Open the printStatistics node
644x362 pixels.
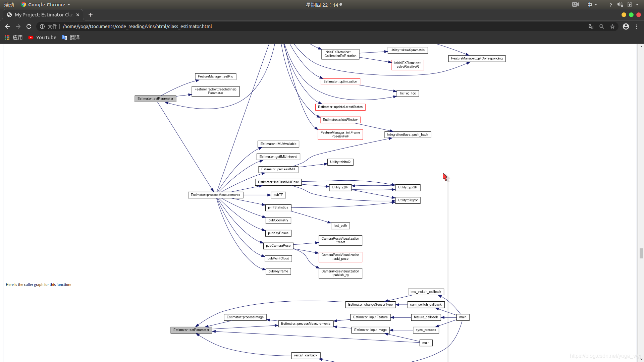[278, 208]
